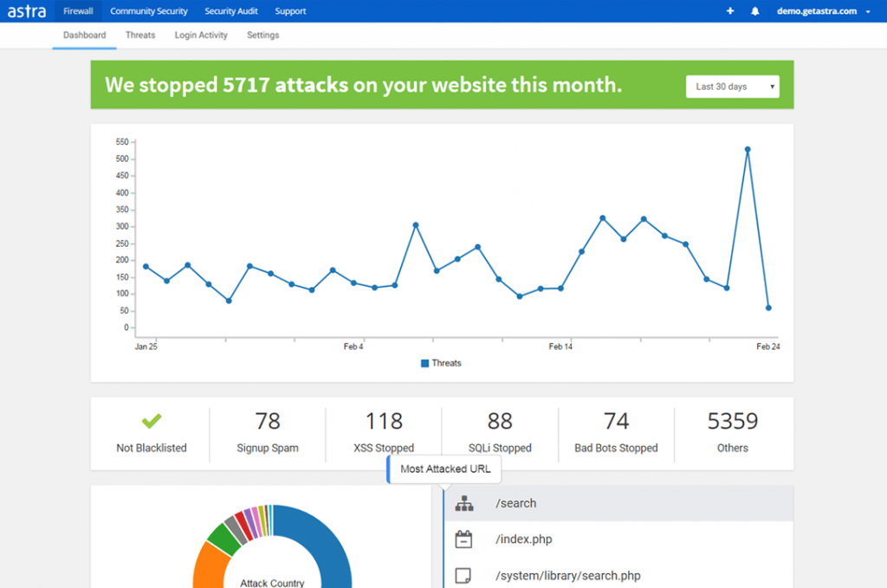Click the blue Threats legend marker
The height and width of the screenshot is (588, 887).
(424, 363)
